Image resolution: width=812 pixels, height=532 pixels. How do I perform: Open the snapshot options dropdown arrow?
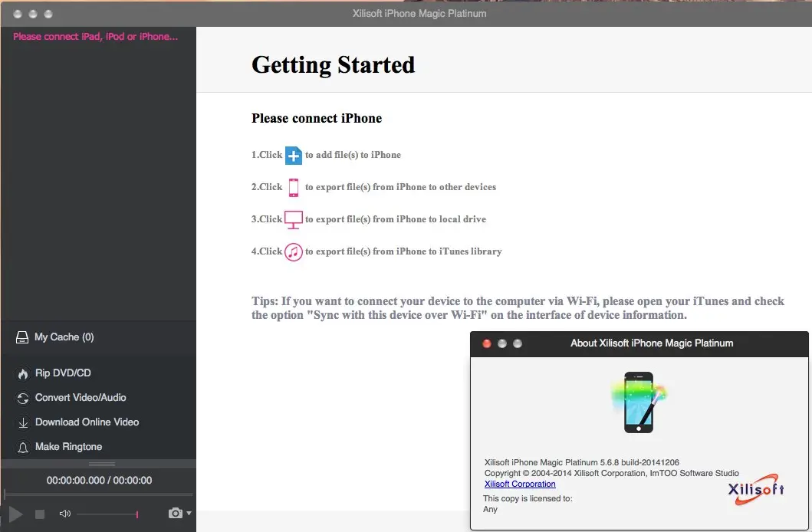pyautogui.click(x=189, y=513)
